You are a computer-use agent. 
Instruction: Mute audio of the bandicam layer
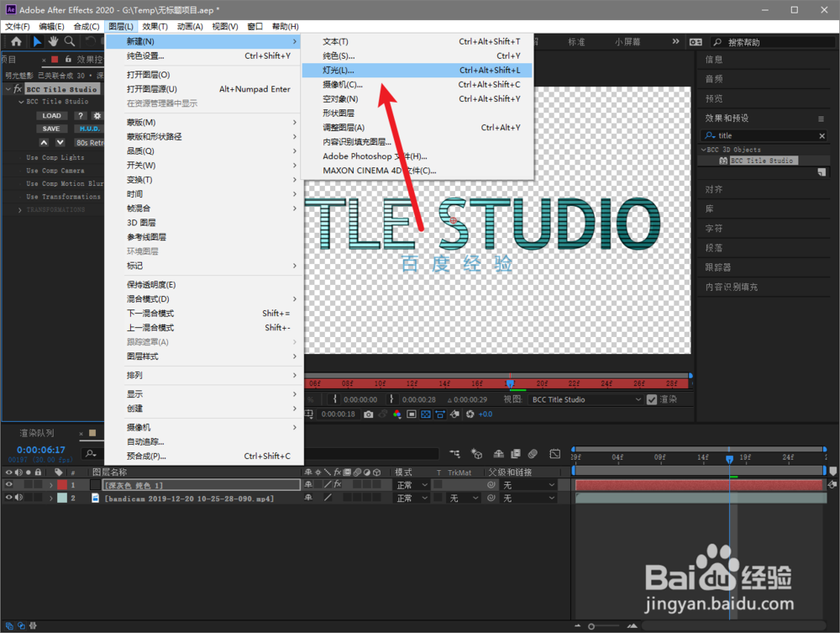coord(18,498)
